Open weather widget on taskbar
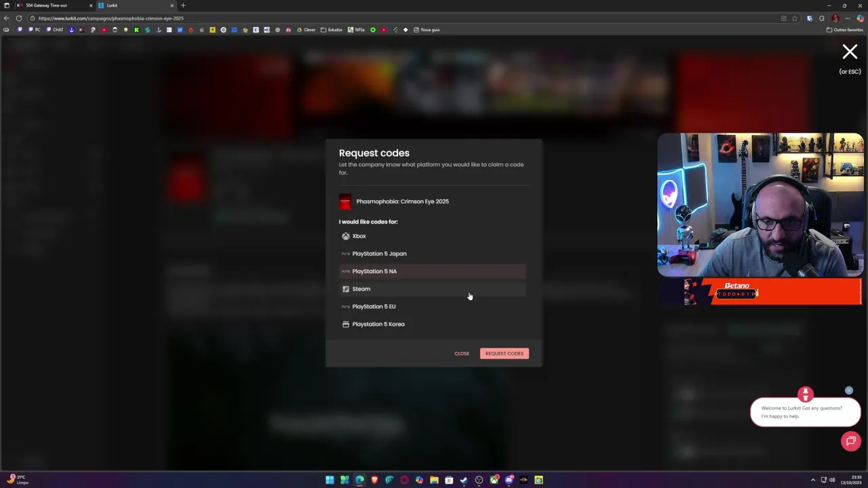Viewport: 868px width, 488px height. [x=18, y=480]
